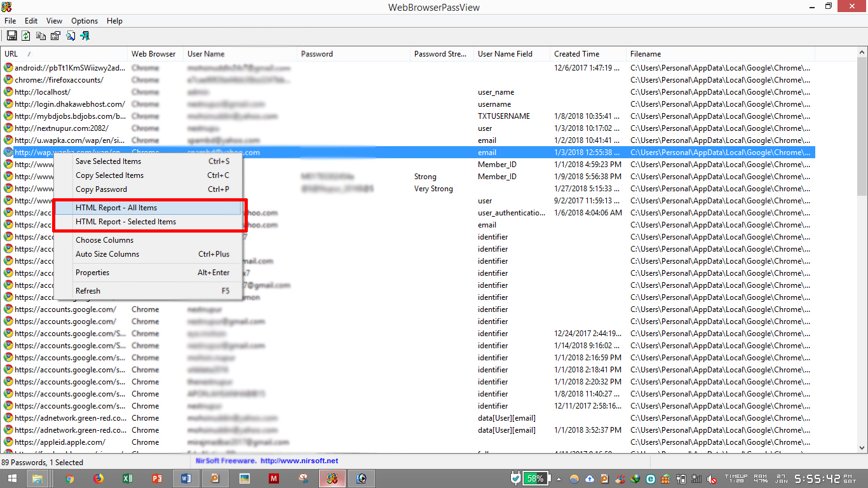Sort by the User Name column header
The width and height of the screenshot is (868, 488).
point(240,54)
